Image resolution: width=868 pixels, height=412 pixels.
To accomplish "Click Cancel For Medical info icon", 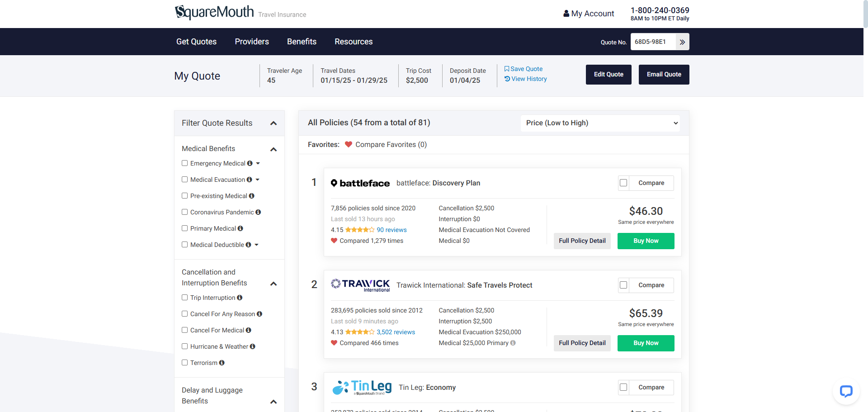I will 248,330.
